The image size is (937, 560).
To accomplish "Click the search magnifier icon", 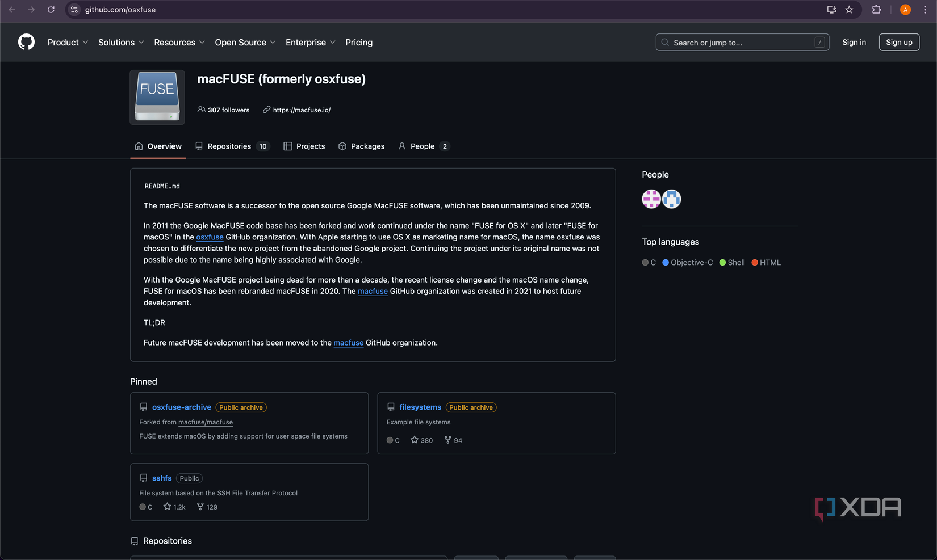I will [665, 43].
